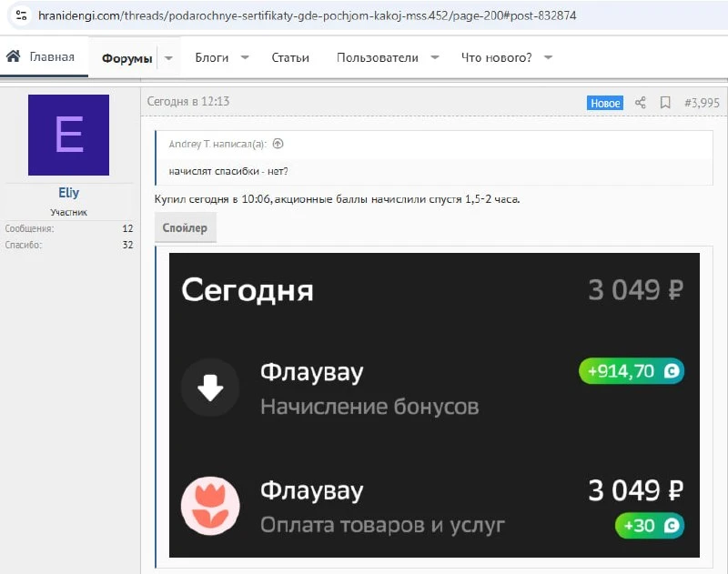This screenshot has height=574, width=728.
Task: Expand the Что нового? dropdown arrow
Action: point(549,57)
